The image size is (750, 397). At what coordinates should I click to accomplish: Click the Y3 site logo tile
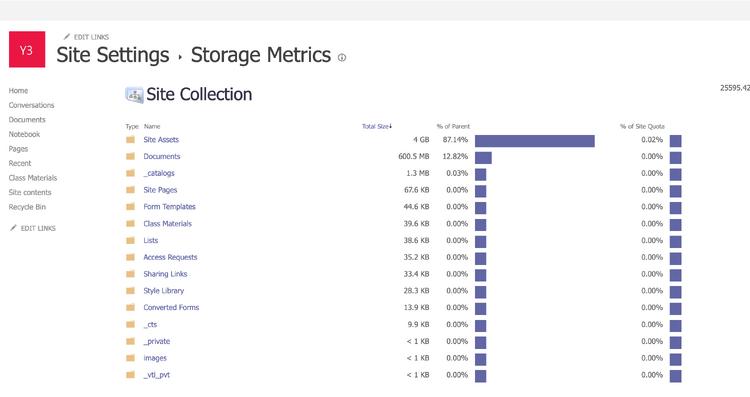click(27, 49)
